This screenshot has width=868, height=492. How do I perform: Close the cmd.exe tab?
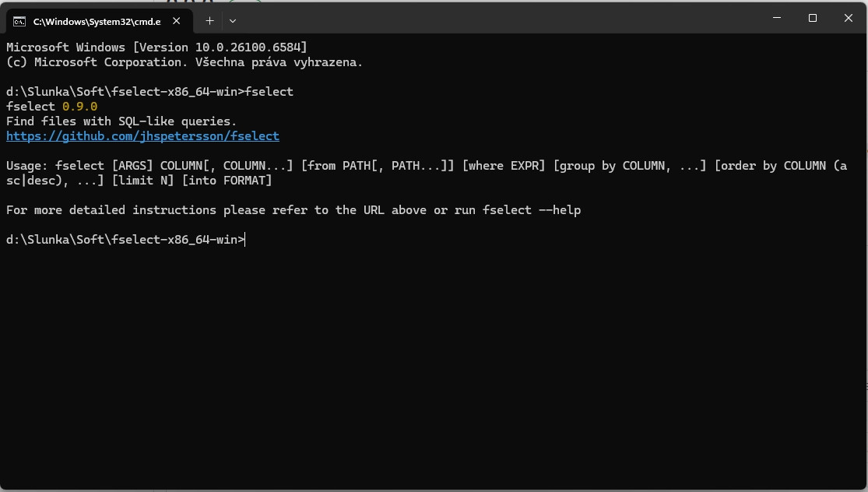pyautogui.click(x=178, y=21)
